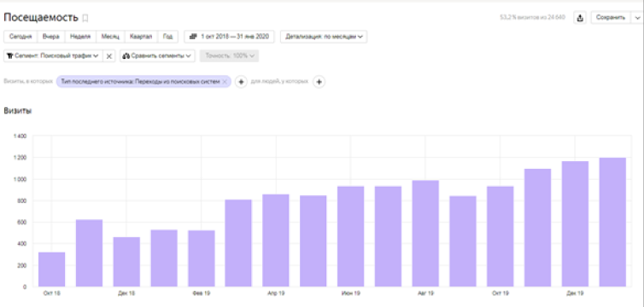The width and height of the screenshot is (644, 307).
Task: Add a people condition with the second plus button
Action: [319, 82]
